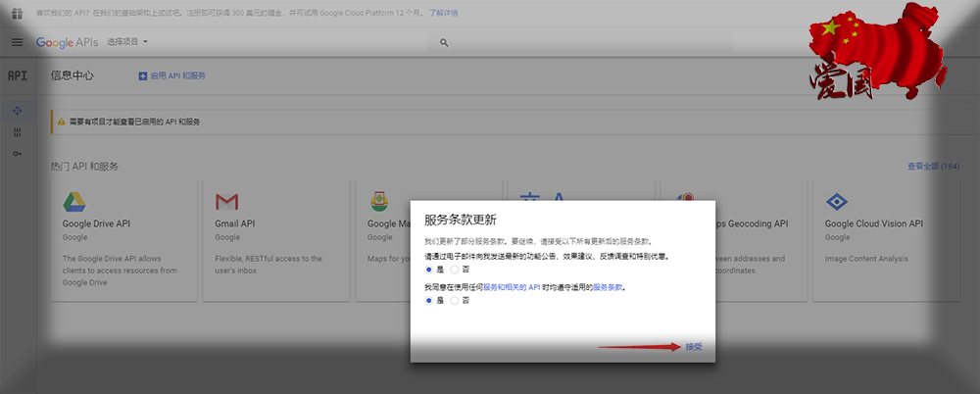This screenshot has width=980, height=394.
Task: Select 是 for email updates
Action: pos(429,269)
